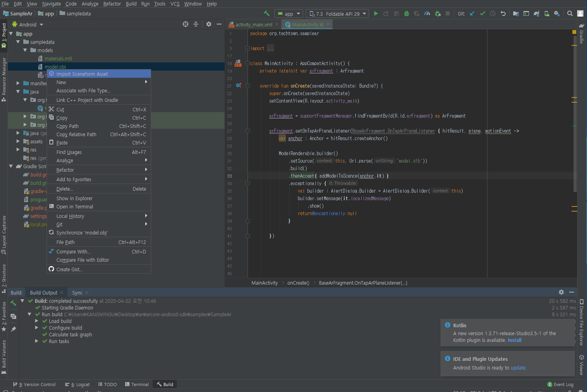Expand the Run tasks node
This screenshot has width=587, height=392.
tap(37, 341)
